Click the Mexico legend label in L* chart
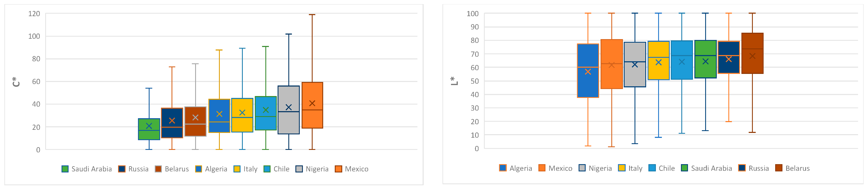 pyautogui.click(x=560, y=168)
